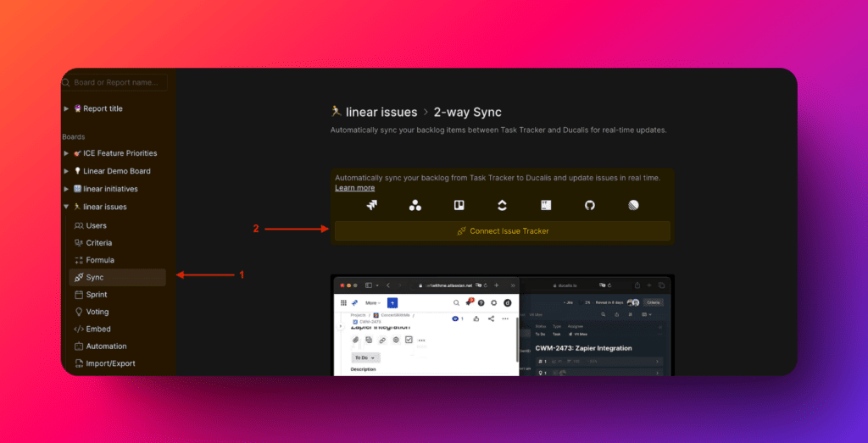Select the Jira integration icon
Screen dimensions: 868x443
tap(370, 206)
